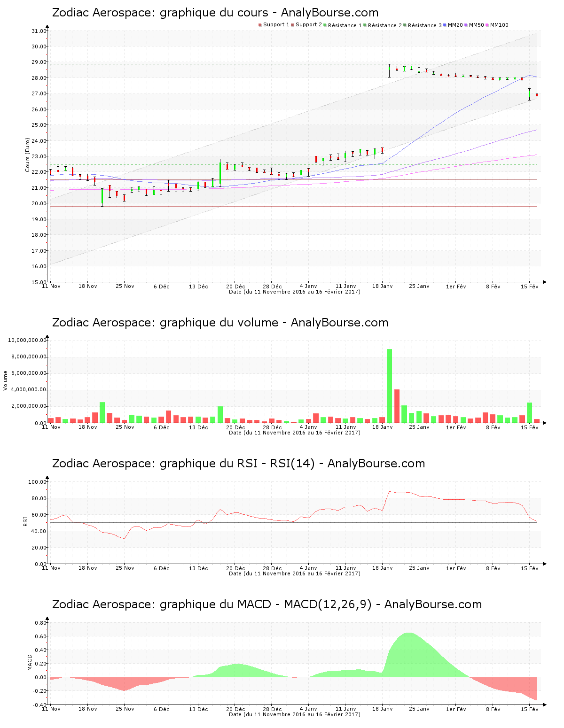The width and height of the screenshot is (564, 728).
Task: Select the Résistance 2 legend label
Action: (x=385, y=25)
